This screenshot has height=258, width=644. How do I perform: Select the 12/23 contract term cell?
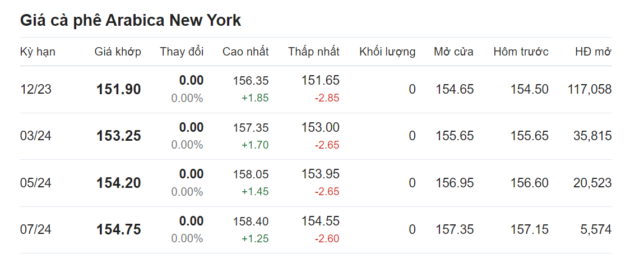[x=36, y=89]
